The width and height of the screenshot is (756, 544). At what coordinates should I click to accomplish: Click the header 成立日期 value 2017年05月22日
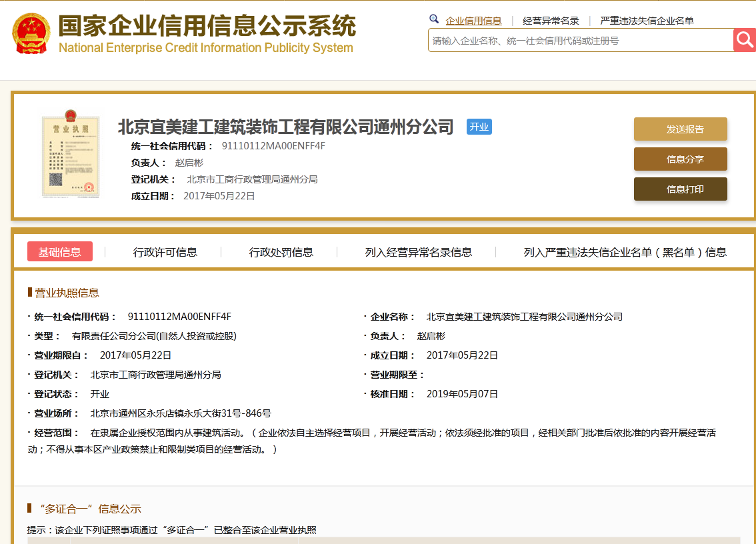pos(219,196)
